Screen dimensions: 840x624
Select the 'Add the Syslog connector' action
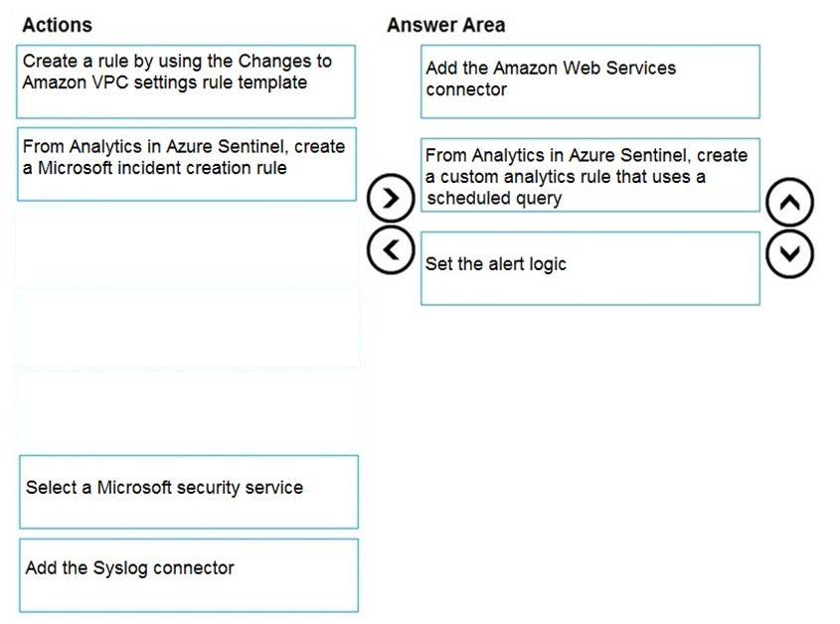(189, 575)
